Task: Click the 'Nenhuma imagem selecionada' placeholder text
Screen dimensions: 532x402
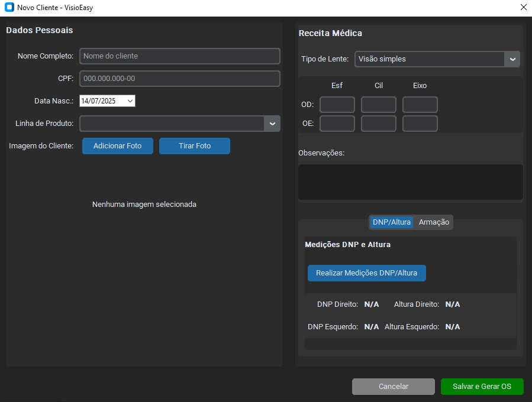Action: 144,205
